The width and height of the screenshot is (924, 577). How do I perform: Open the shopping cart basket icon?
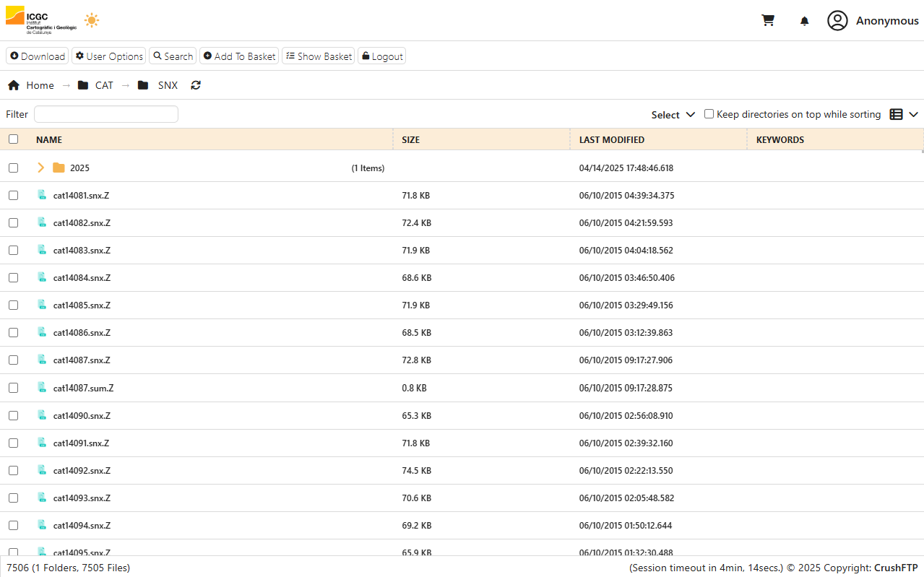click(x=768, y=21)
